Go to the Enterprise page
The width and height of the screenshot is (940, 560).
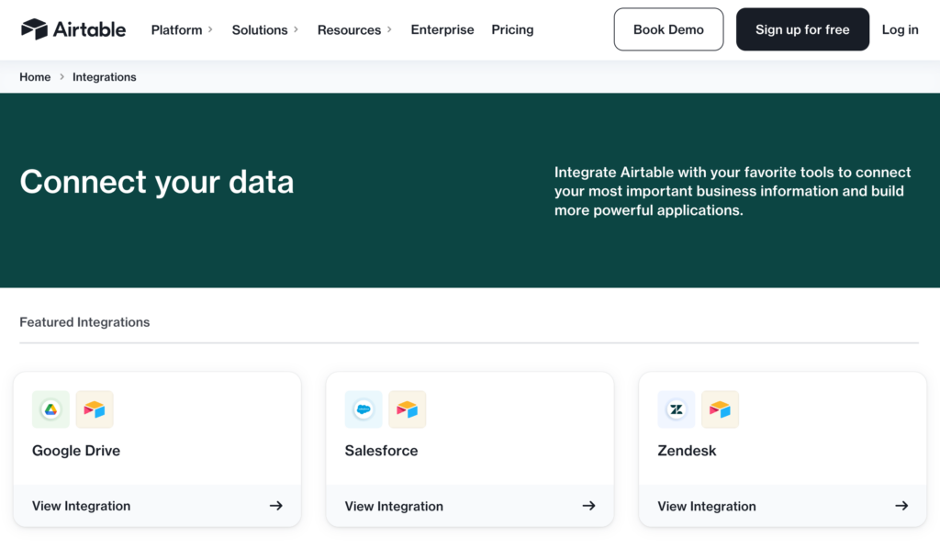point(442,29)
